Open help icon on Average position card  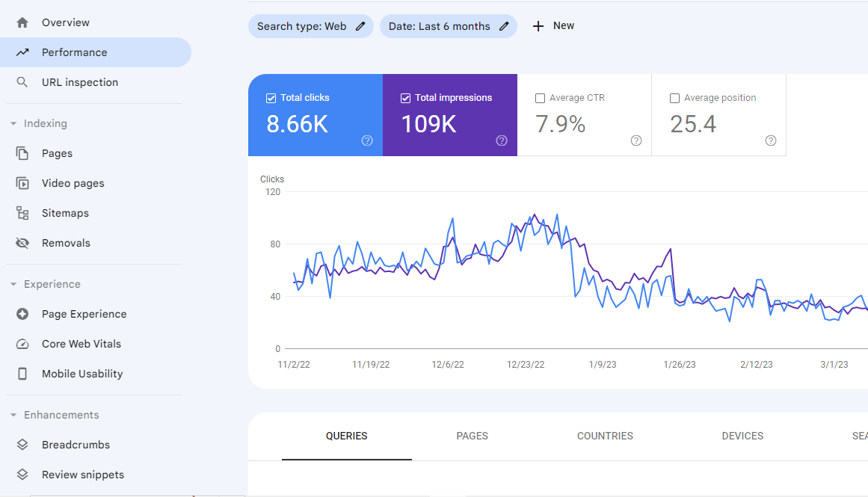tap(771, 141)
